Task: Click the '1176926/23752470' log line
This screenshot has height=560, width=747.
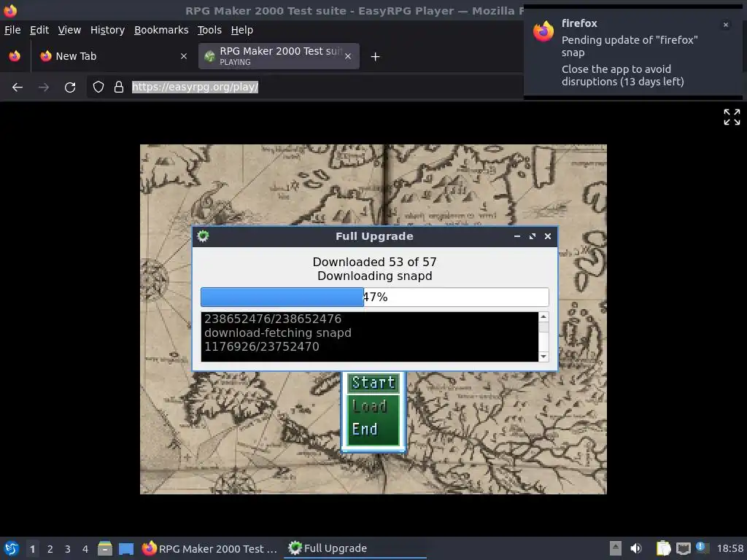Action: pyautogui.click(x=262, y=346)
